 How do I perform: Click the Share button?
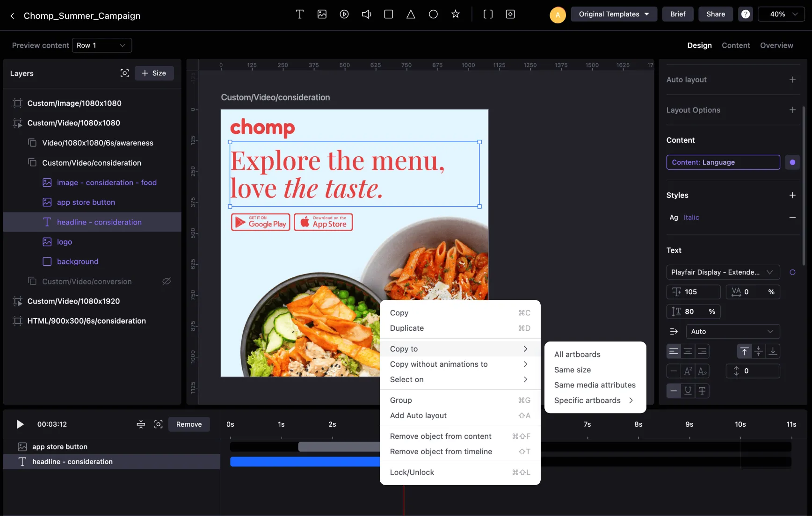pyautogui.click(x=716, y=14)
